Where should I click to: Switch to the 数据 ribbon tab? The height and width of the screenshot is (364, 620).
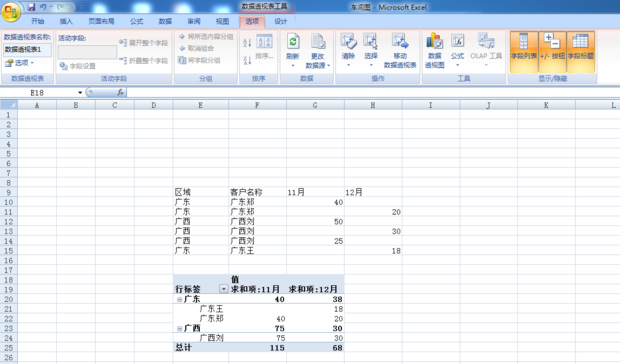(x=165, y=21)
